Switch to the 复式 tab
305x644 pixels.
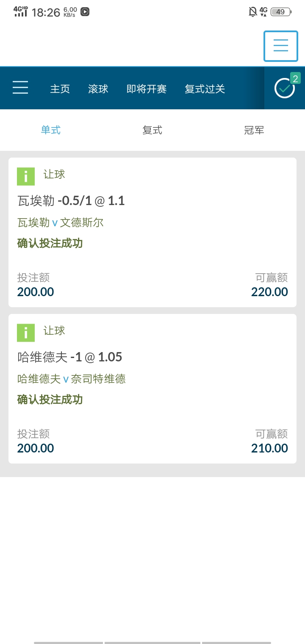tap(152, 130)
